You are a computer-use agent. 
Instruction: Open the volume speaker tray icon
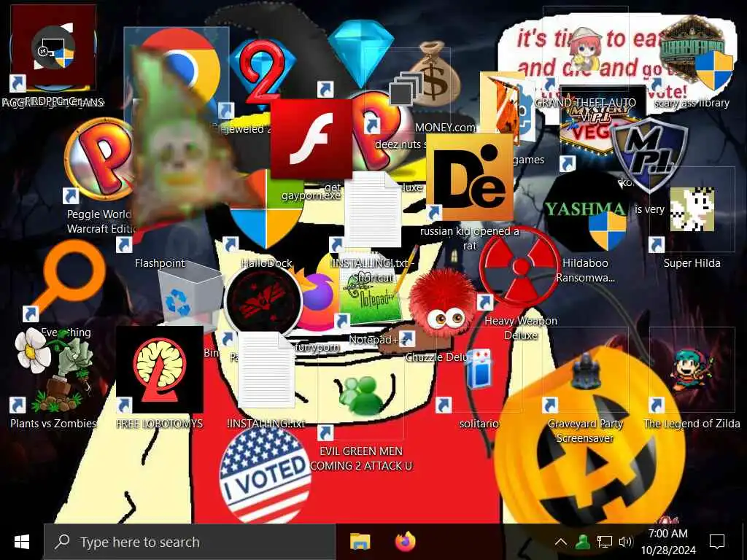click(625, 542)
